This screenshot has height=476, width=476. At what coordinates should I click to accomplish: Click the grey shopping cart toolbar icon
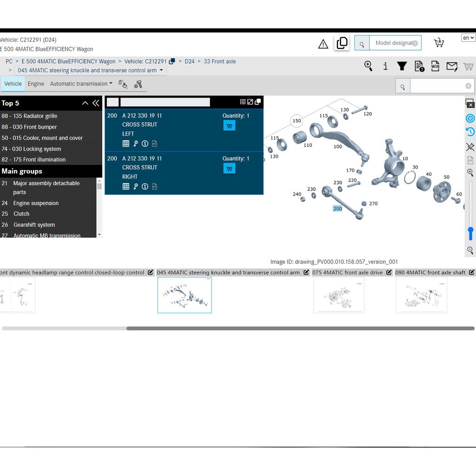[x=468, y=66]
